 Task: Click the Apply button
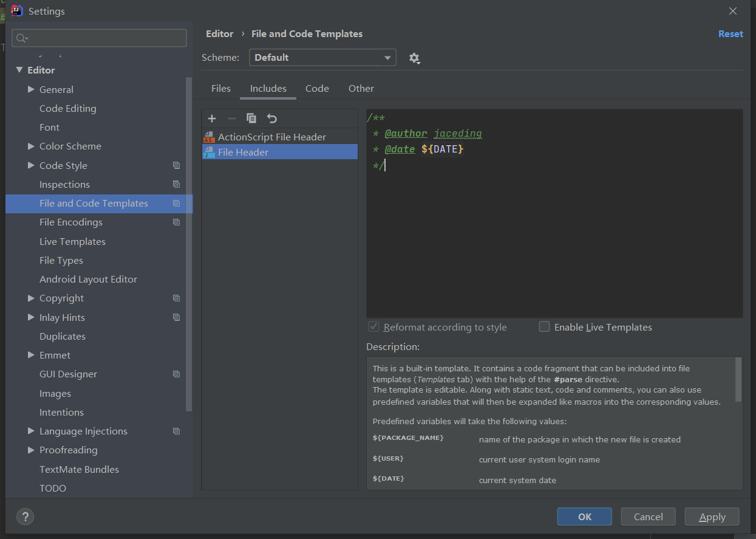712,517
